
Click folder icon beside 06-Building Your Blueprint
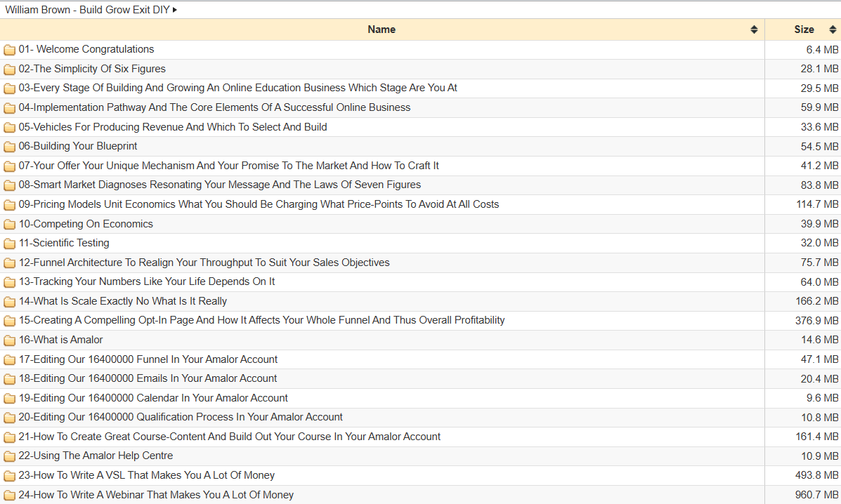9,147
